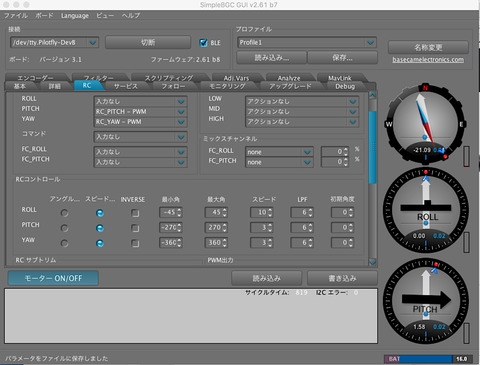Screen dimensions: 480x365
Task: Open the ビュー menu
Action: click(105, 15)
